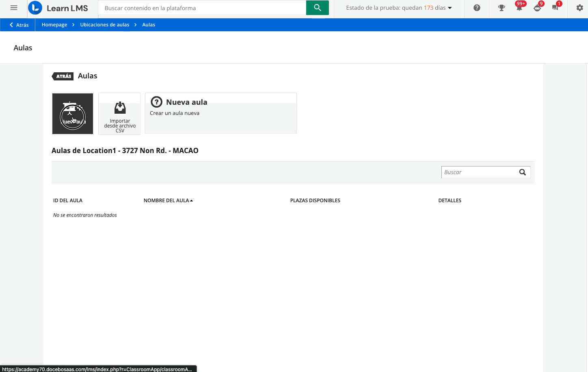Open notifications bell with 99+ badge
Viewport: 588px width, 372px height.
[x=519, y=7]
